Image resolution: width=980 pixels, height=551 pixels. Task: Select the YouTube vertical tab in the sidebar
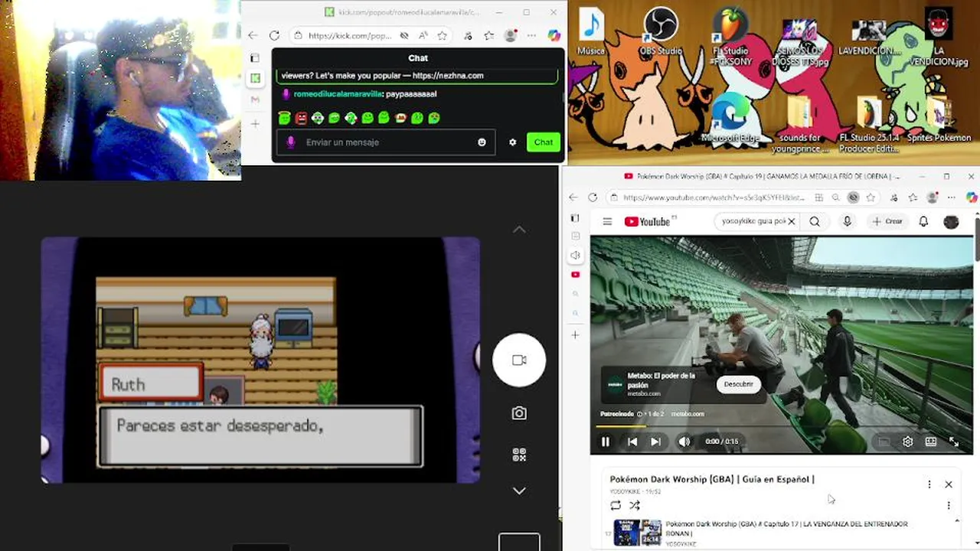click(x=575, y=275)
